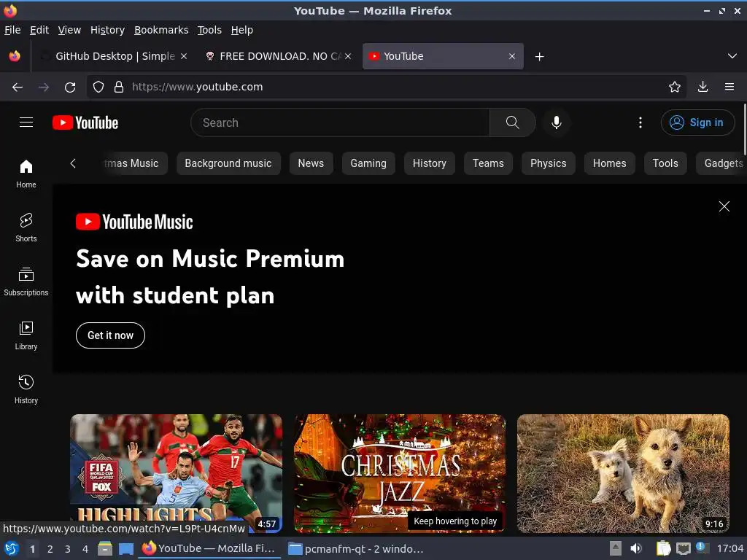This screenshot has height=560, width=747.
Task: Open Christmas Jazz video thumbnail
Action: tap(399, 472)
